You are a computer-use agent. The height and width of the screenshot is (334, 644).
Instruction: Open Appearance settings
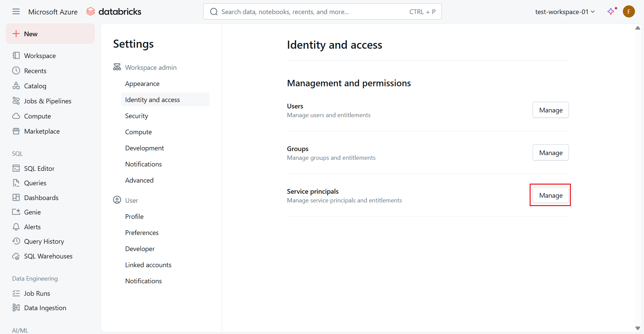[142, 84]
